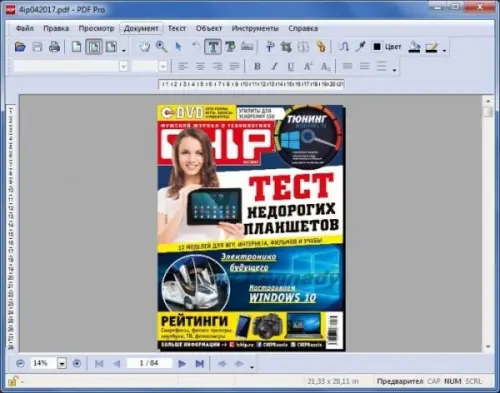This screenshot has width=500, height=393.
Task: Align text left
Action: [183, 66]
